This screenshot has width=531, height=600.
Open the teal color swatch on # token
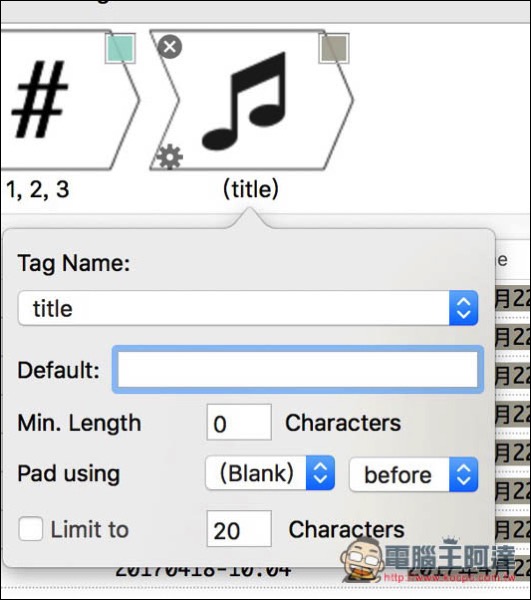pyautogui.click(x=121, y=49)
